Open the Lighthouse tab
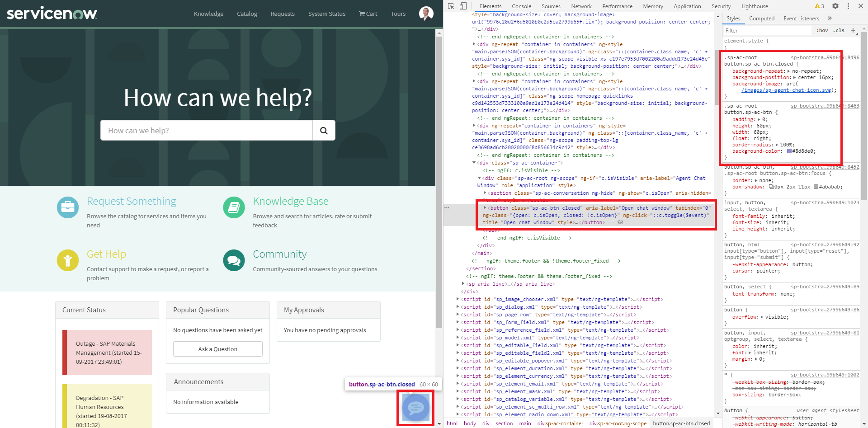This screenshot has height=428, width=868. click(755, 6)
